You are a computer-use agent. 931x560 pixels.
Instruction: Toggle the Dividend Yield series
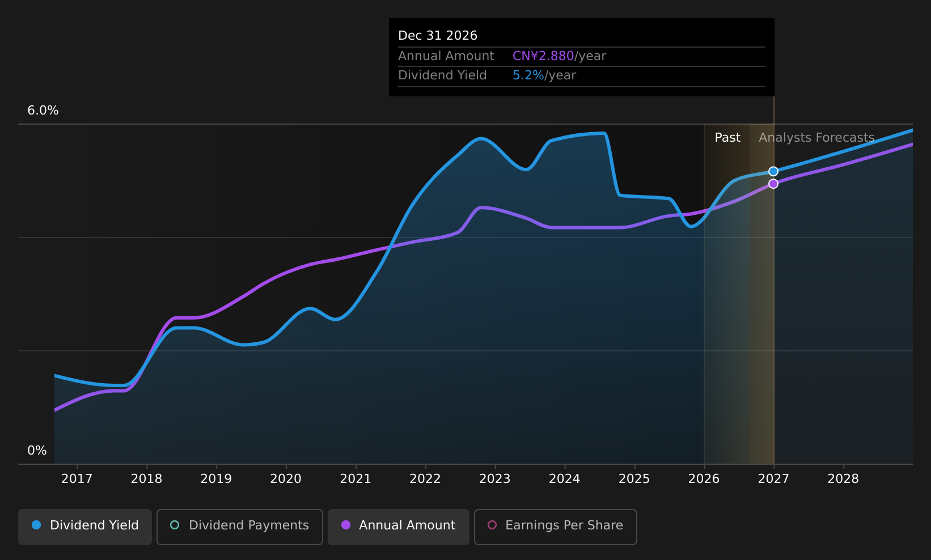click(x=85, y=527)
